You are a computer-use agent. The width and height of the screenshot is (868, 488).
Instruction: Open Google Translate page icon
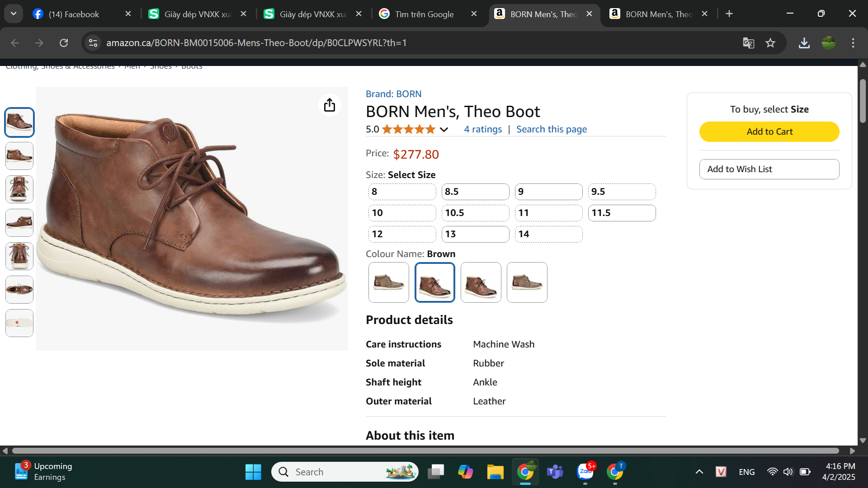749,43
